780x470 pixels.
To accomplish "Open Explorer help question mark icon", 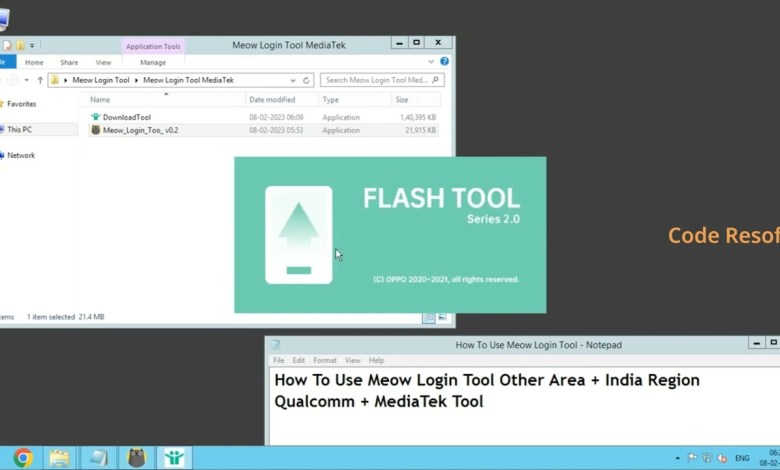I will [x=444, y=61].
